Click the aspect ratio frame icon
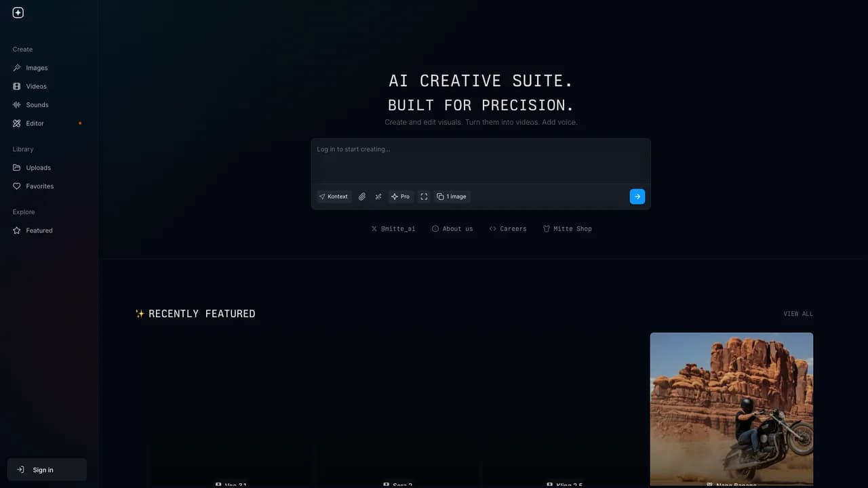868x488 pixels. [x=424, y=197]
